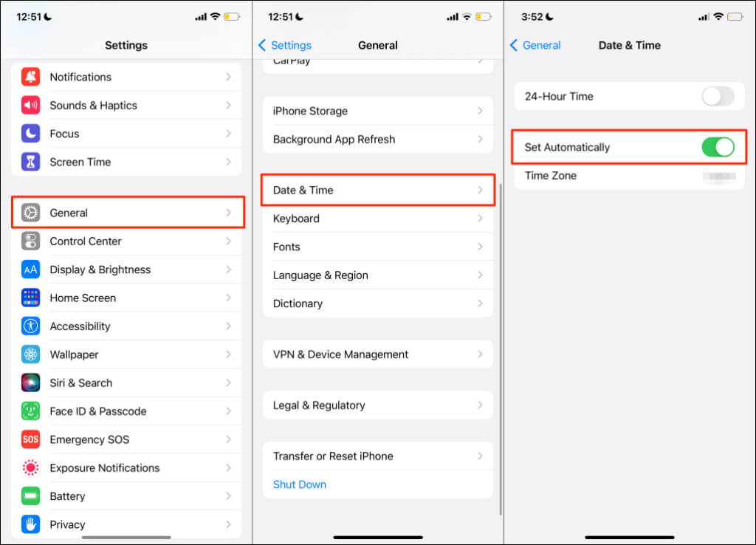Select the Time Zone row
The width and height of the screenshot is (756, 545).
point(629,176)
